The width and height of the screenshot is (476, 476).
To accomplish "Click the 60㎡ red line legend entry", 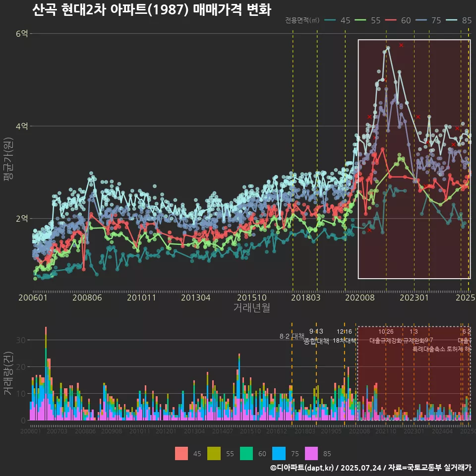I will click(x=398, y=20).
